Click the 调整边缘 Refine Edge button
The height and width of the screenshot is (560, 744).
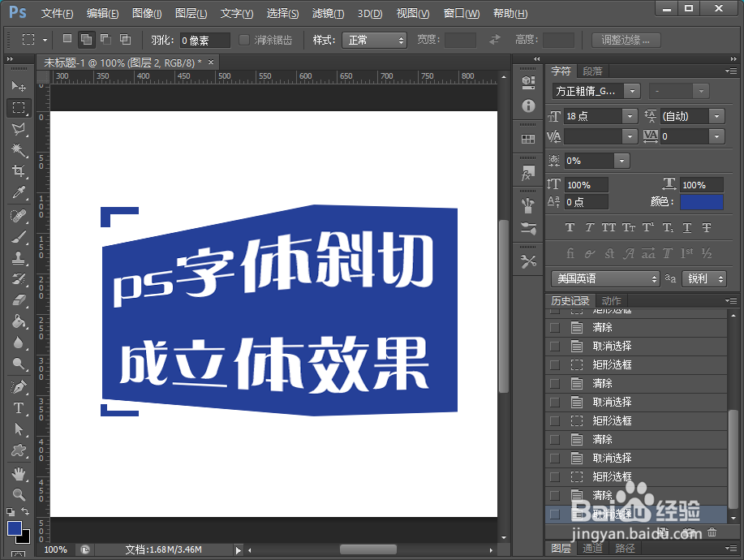coord(625,39)
